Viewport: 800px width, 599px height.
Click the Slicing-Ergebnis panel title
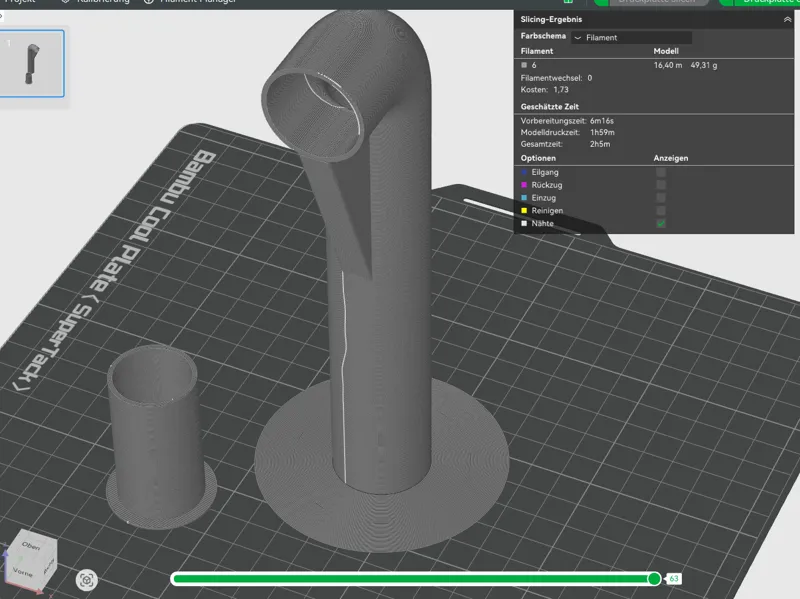[551, 19]
